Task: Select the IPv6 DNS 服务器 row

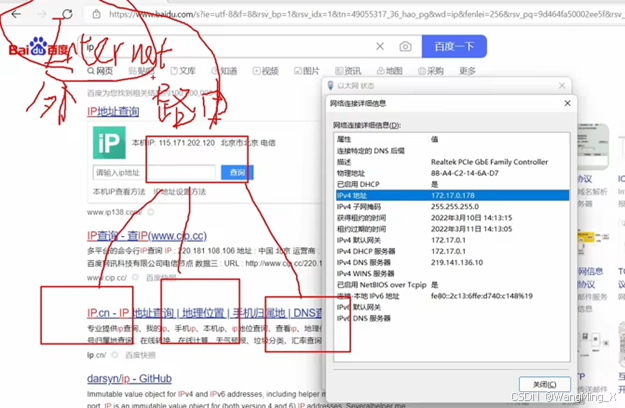Action: 452,318
